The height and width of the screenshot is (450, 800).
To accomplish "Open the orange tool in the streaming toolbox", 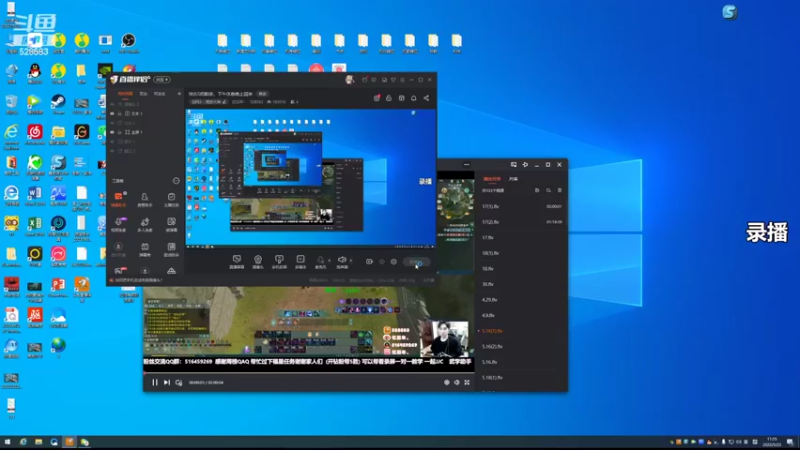I will (x=118, y=198).
